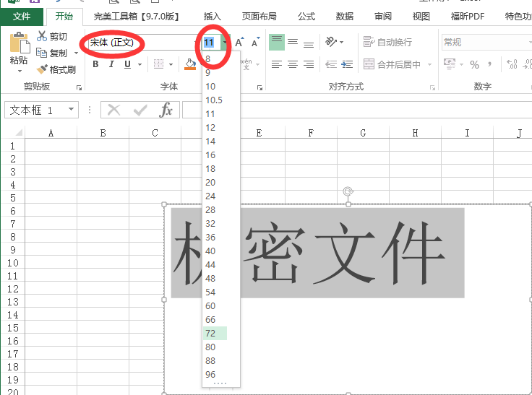The height and width of the screenshot is (395, 532).
Task: Click the text orientation icon
Action: (331, 42)
